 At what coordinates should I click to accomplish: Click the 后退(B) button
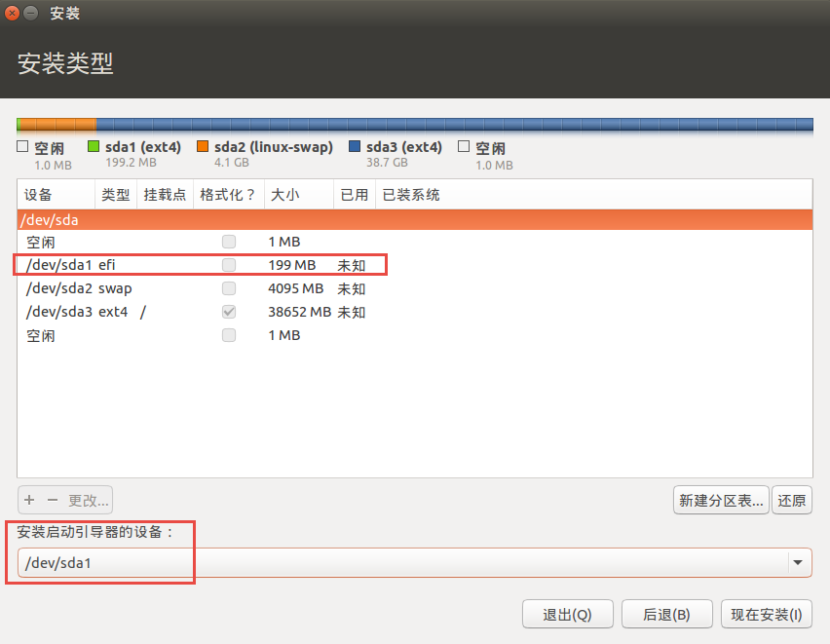666,615
